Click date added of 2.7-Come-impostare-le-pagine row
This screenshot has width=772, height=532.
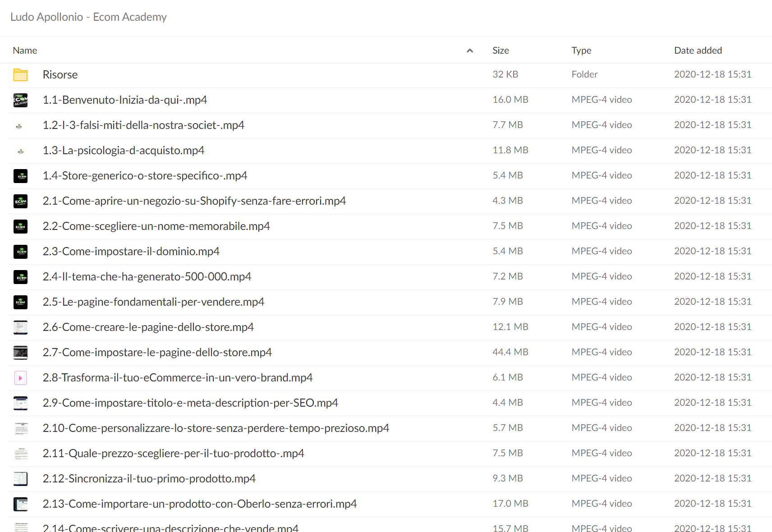coord(712,352)
